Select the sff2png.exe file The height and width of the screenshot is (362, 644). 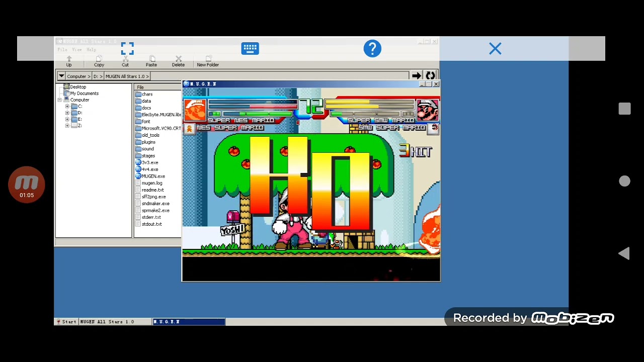tap(150, 197)
